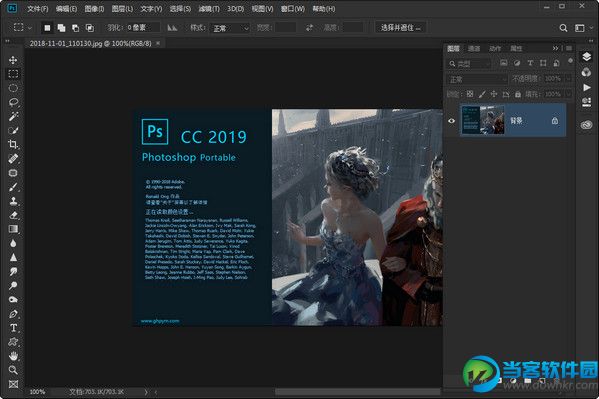Screen dimensions: 599x399
Task: Select the Crop tool
Action: (13, 144)
